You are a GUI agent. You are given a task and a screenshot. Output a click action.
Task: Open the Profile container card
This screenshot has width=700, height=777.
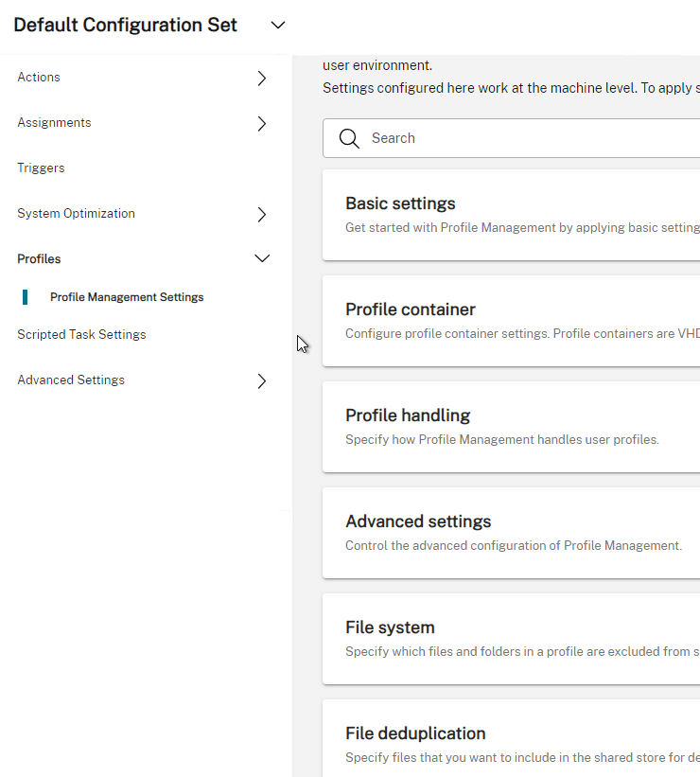pyautogui.click(x=511, y=321)
